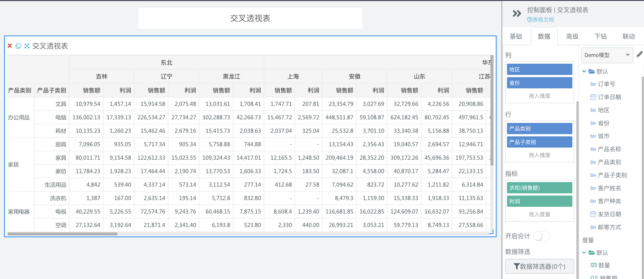Select the 求和(销售额) measure chip
Screen dimensions: 644x279
click(540, 188)
